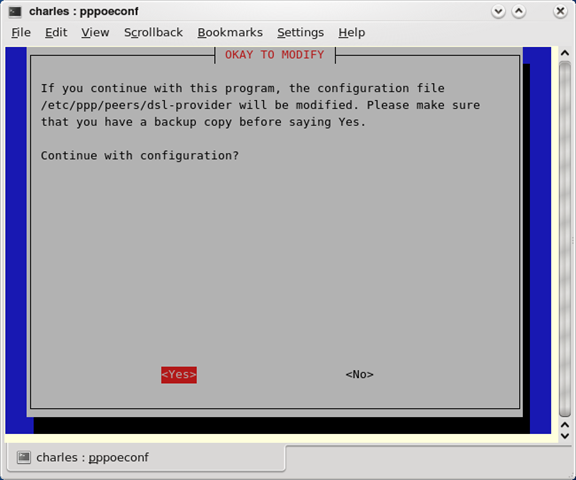The height and width of the screenshot is (480, 576).
Task: Open the Settings menu
Action: coord(300,32)
